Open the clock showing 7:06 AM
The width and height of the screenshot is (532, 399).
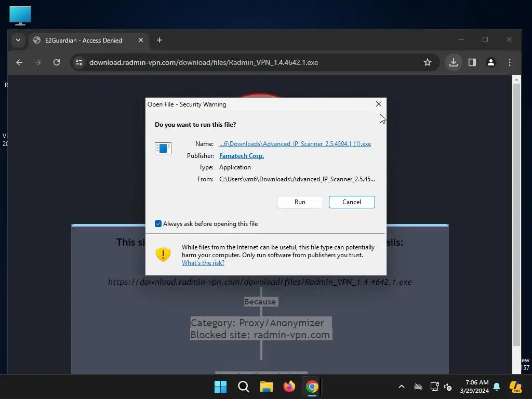coord(474,387)
